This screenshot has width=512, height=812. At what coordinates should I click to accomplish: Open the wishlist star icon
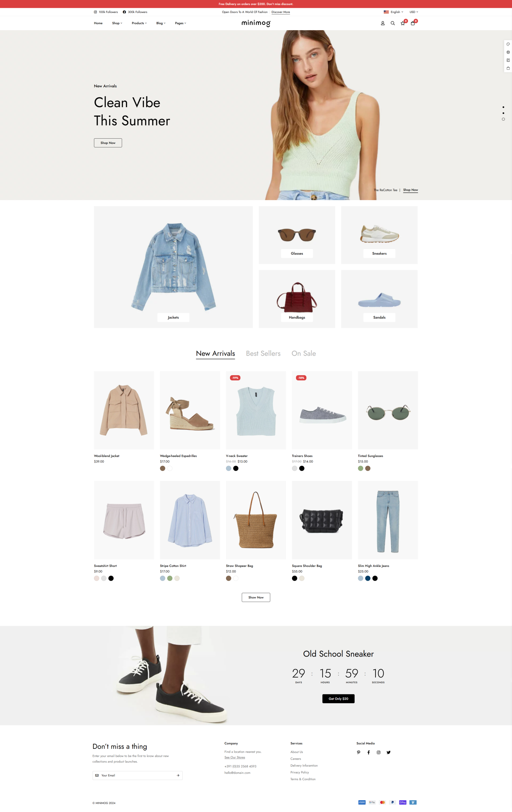[x=402, y=23]
